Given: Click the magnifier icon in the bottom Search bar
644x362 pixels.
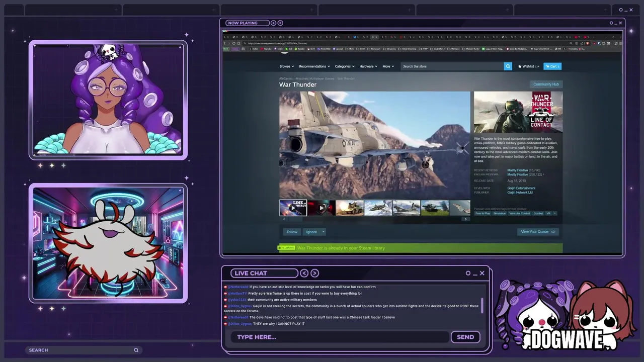Looking at the screenshot, I should (136, 350).
